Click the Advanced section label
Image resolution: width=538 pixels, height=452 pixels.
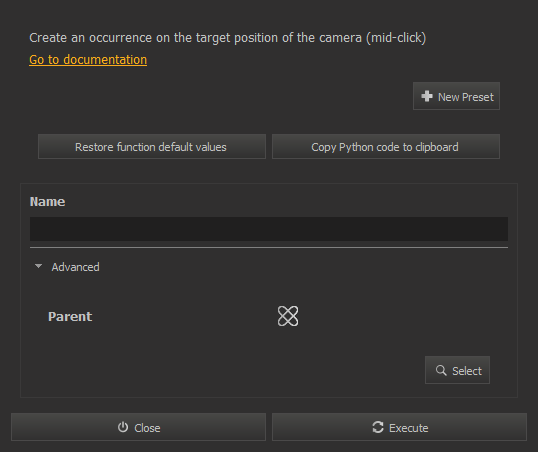click(75, 267)
